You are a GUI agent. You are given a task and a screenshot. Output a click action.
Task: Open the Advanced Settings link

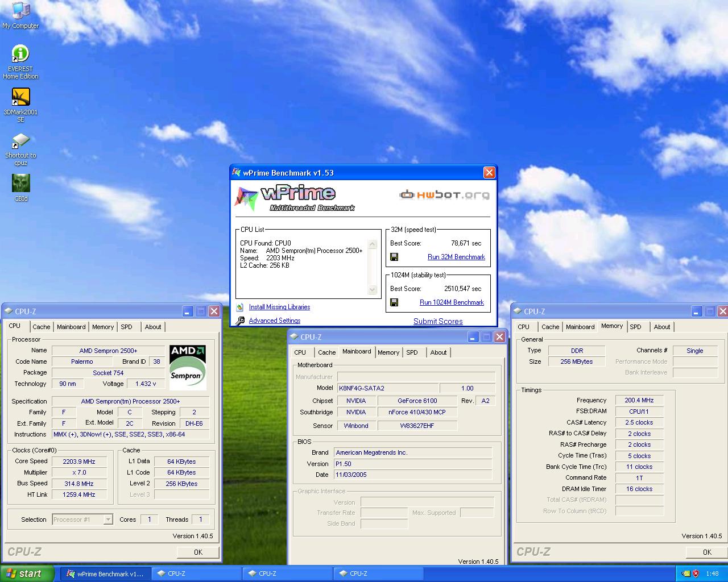[x=275, y=321]
